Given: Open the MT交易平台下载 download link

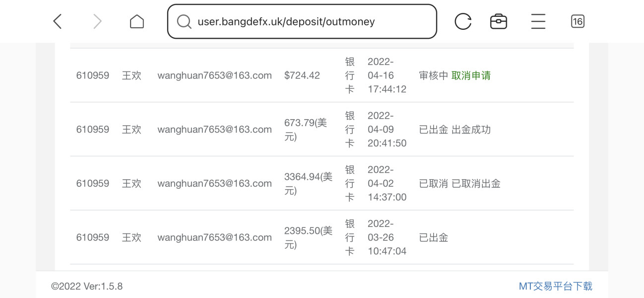Looking at the screenshot, I should [555, 286].
